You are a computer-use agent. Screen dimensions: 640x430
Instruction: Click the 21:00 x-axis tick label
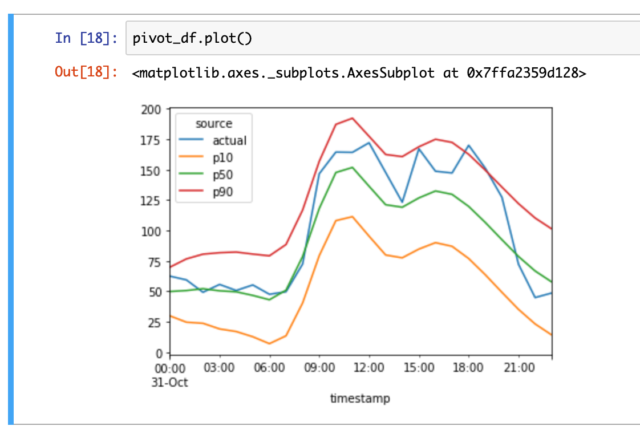(519, 368)
